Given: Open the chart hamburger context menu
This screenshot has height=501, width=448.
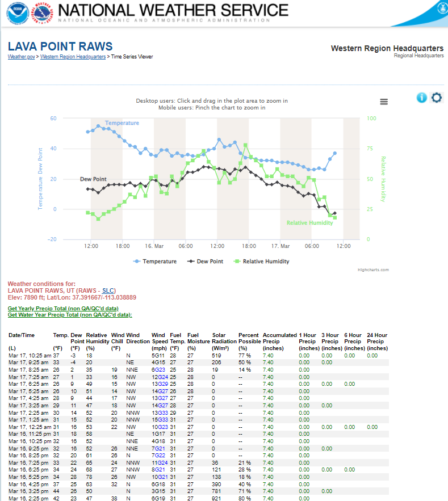Looking at the screenshot, I should (x=384, y=102).
